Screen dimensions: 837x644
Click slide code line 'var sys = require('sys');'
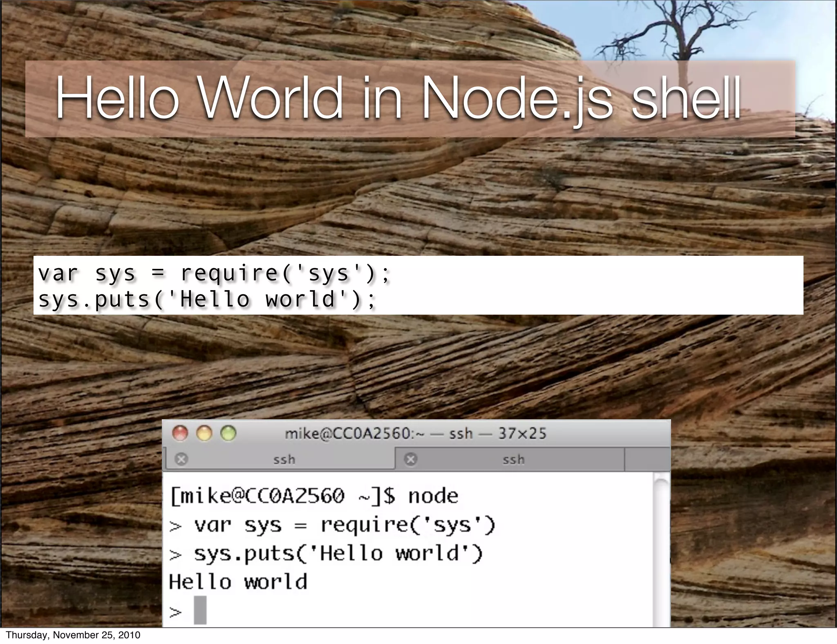pos(214,273)
